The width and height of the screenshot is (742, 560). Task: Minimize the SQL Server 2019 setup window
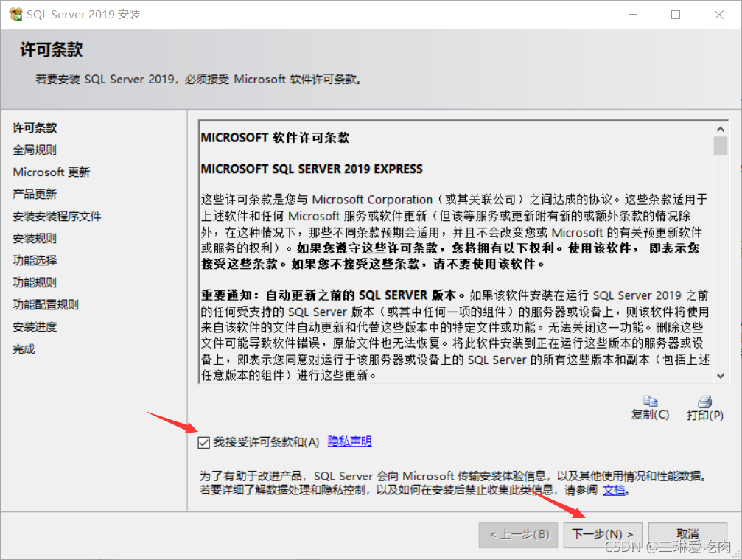coord(633,15)
